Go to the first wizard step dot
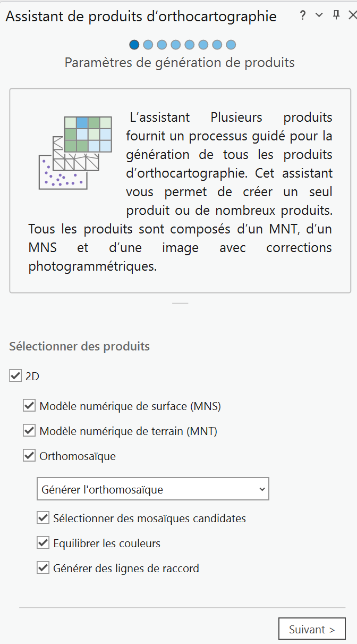This screenshot has width=357, height=644. (x=134, y=45)
